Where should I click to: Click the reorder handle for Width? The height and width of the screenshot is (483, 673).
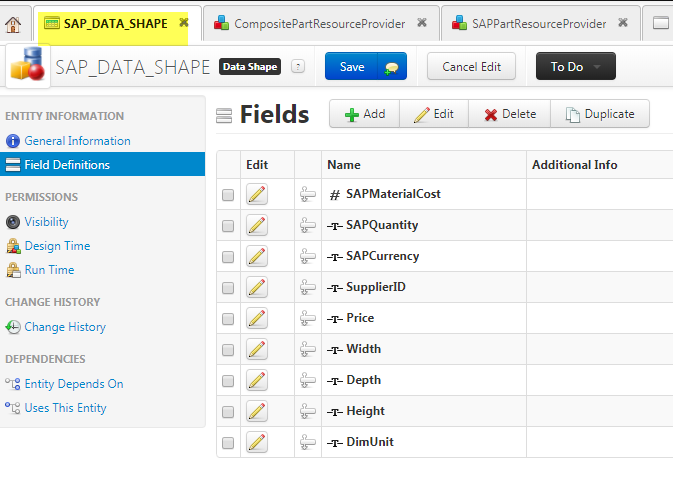pyautogui.click(x=307, y=349)
